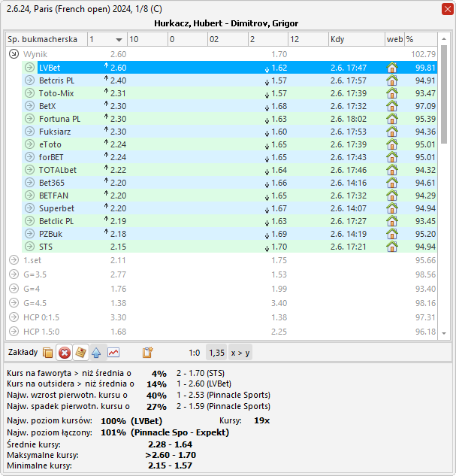Open LVBet website via house icon
The width and height of the screenshot is (456, 476).
click(x=391, y=68)
